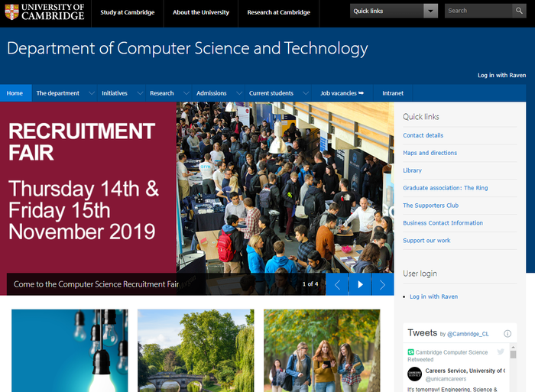Open About the University menu
Image resolution: width=535 pixels, height=392 pixels.
coord(201,13)
